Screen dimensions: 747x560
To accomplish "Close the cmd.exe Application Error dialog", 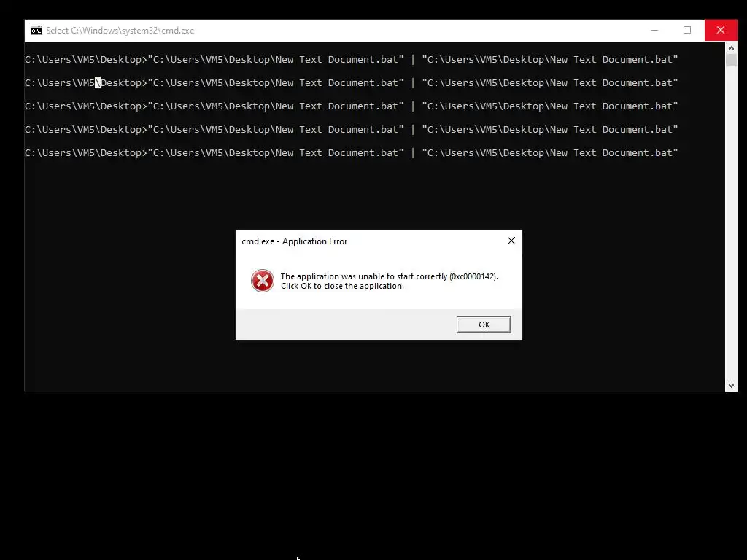I will pyautogui.click(x=511, y=241).
